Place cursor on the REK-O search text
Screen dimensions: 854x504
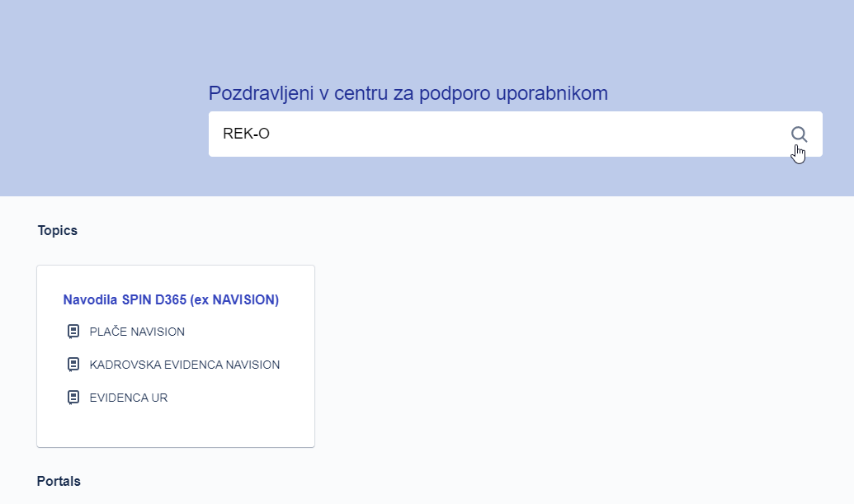pos(246,134)
